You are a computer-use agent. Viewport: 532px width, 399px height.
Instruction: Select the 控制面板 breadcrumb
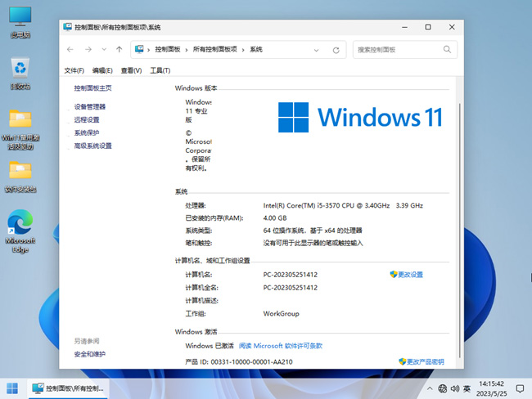[168, 50]
